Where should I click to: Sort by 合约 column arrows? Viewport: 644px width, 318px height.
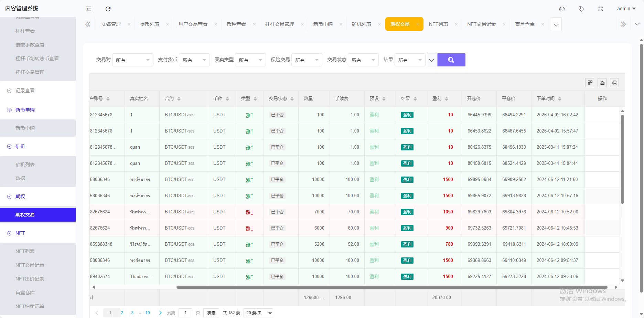pyautogui.click(x=179, y=99)
